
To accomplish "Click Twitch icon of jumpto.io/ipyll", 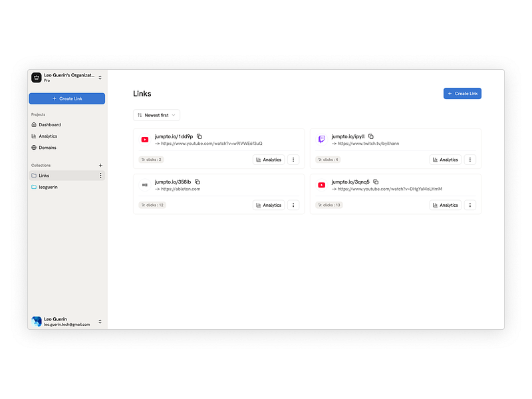I will [x=322, y=140].
